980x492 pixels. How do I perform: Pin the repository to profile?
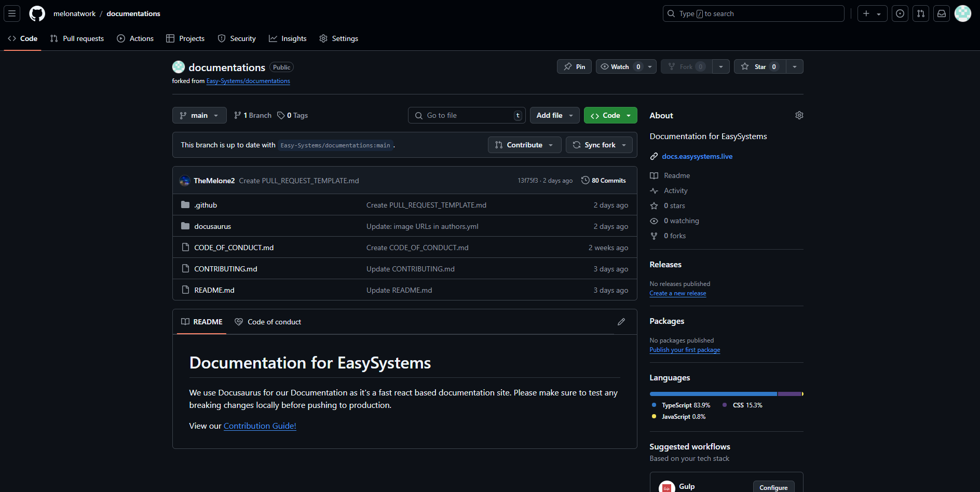click(574, 66)
